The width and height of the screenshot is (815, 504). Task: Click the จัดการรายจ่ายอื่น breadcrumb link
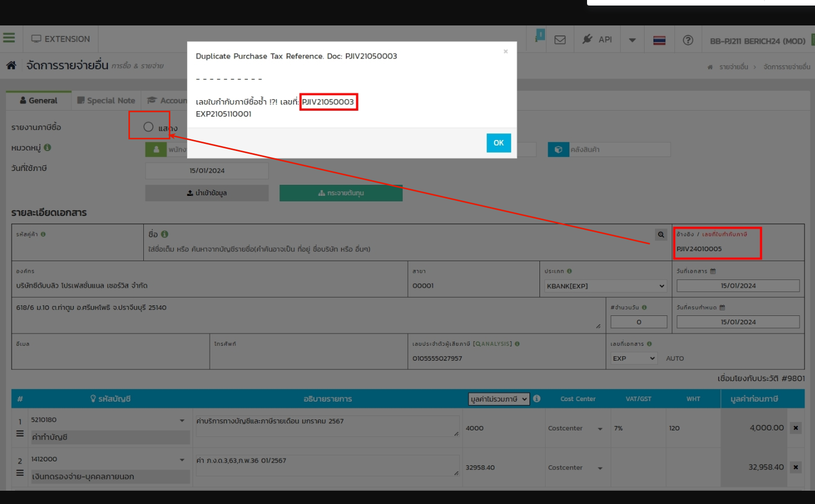[x=786, y=67]
